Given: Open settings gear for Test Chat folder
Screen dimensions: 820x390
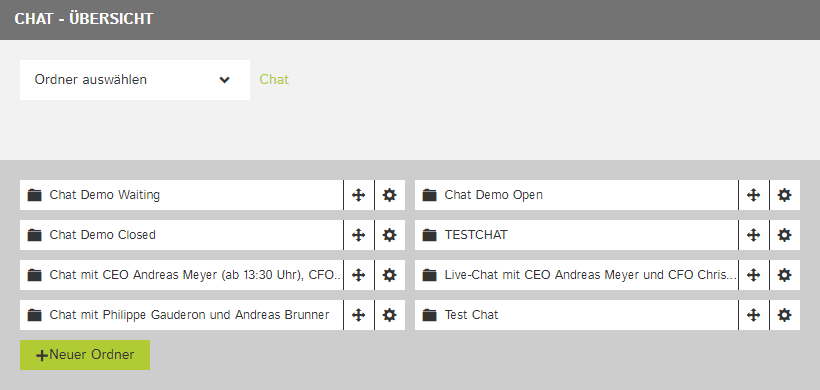Looking at the screenshot, I should 784,315.
